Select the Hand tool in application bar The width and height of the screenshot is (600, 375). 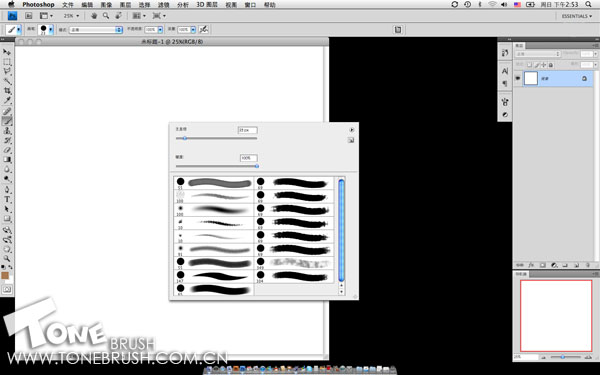pyautogui.click(x=94, y=16)
